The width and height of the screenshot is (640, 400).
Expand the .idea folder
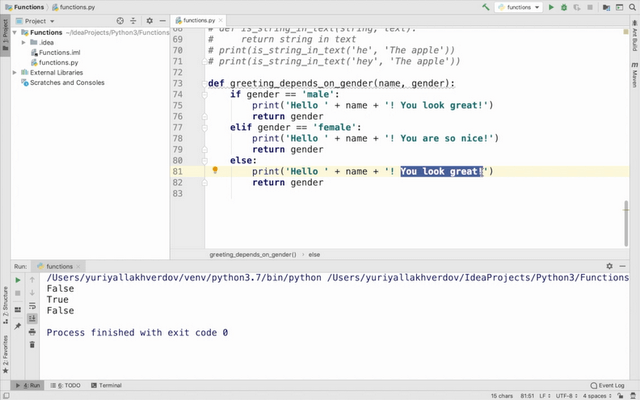click(x=24, y=42)
